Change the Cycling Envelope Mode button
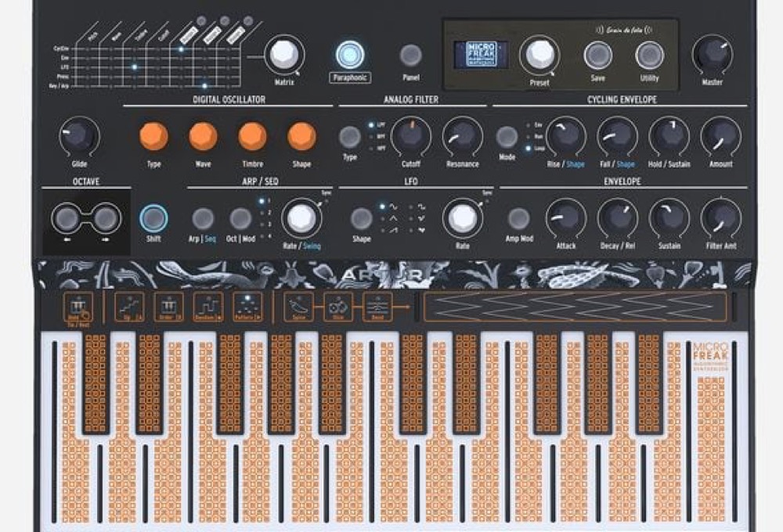 point(507,137)
